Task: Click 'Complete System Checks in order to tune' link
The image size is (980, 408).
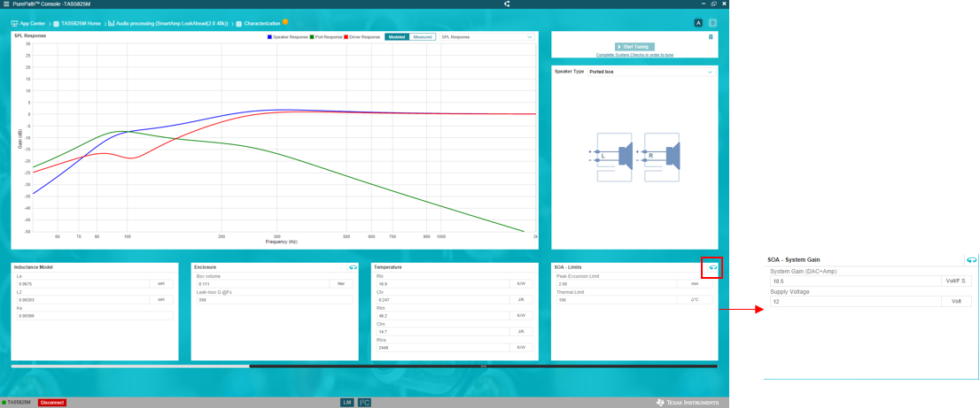Action: [x=634, y=55]
